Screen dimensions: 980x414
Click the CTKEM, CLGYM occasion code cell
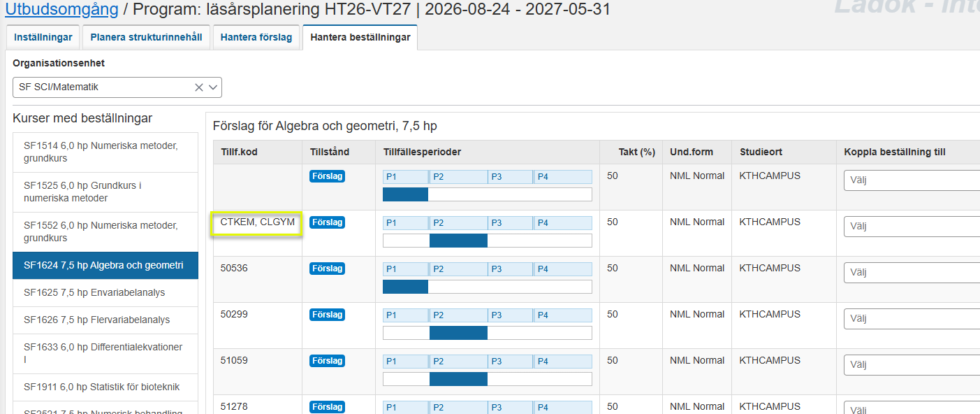coord(258,222)
